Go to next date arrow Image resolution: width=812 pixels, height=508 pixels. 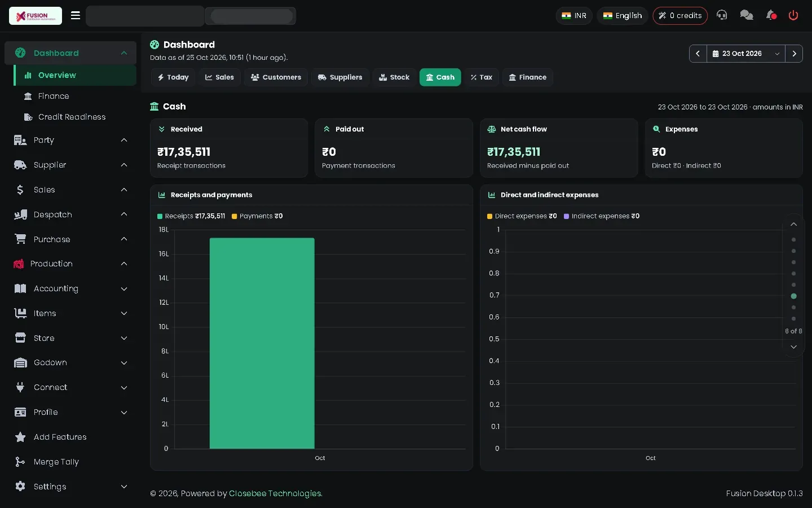(x=794, y=54)
